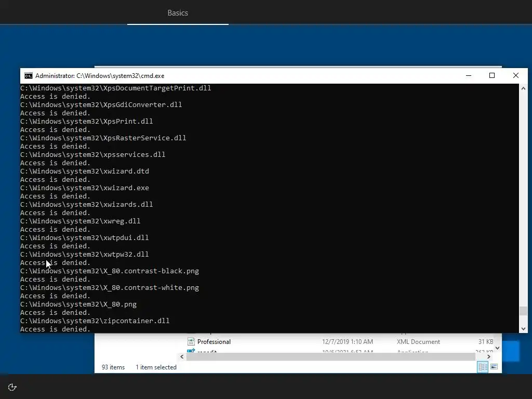The height and width of the screenshot is (399, 532).
Task: Click the XpsDocumentTargetPrint.dll output line
Action: click(115, 88)
